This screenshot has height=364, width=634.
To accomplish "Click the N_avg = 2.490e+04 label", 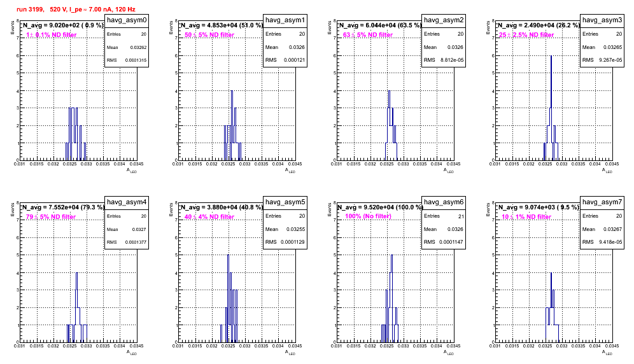I will point(539,25).
